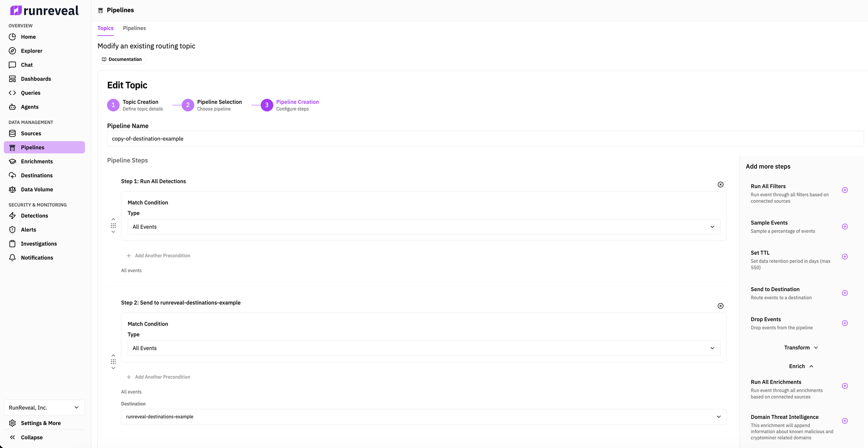Add the Run All Filters step
868x448 pixels.
click(x=845, y=190)
